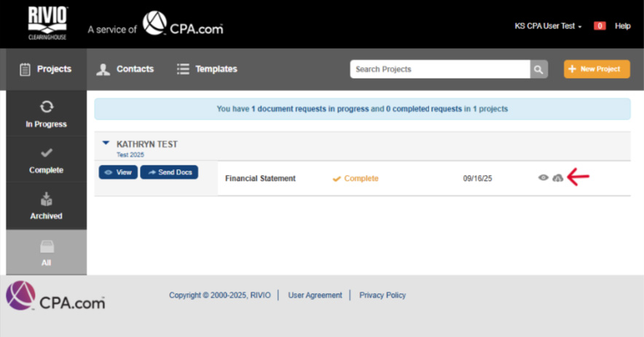Open the In Progress projects filter
This screenshot has width=644, height=337.
click(x=46, y=114)
